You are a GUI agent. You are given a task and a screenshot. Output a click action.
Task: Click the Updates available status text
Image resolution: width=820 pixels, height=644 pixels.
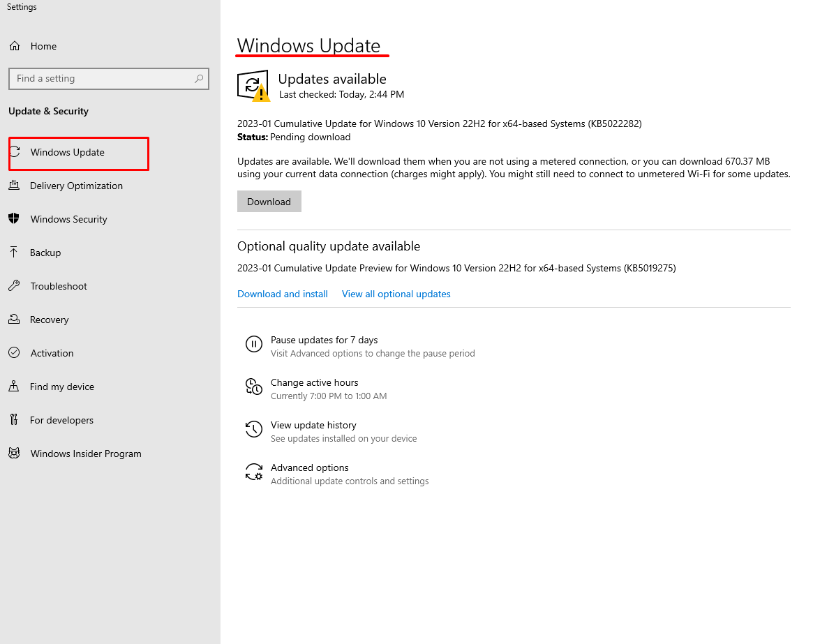click(332, 79)
